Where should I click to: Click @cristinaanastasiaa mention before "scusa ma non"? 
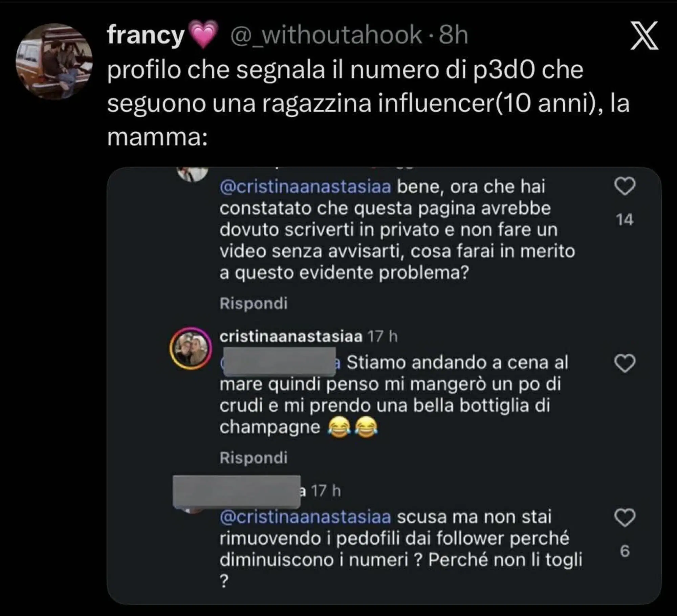(x=305, y=517)
